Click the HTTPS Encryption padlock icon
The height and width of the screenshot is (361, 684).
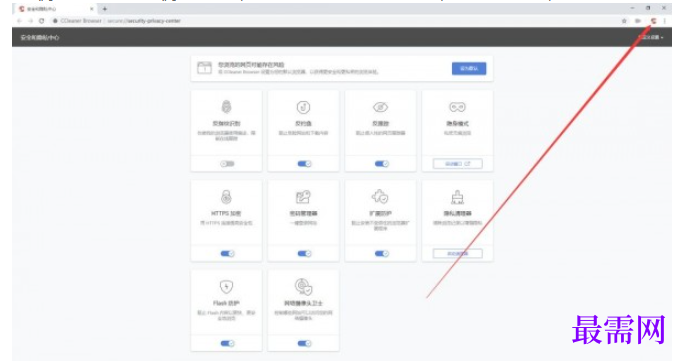pyautogui.click(x=226, y=197)
